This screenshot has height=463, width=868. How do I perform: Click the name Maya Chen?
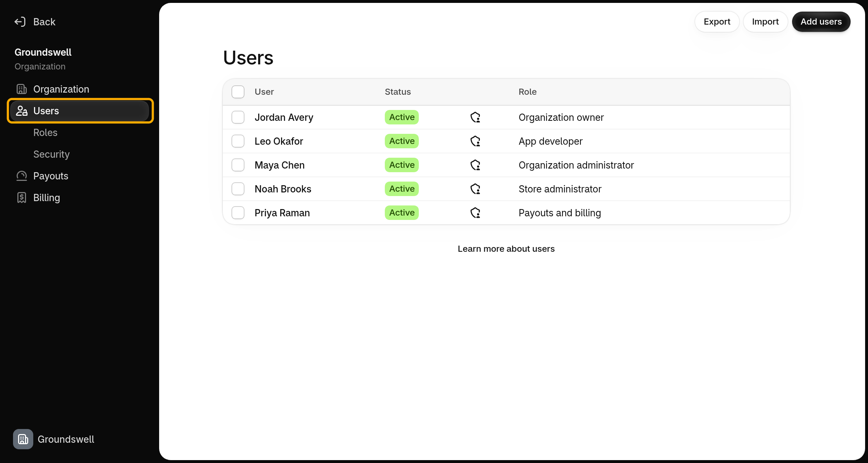[280, 165]
